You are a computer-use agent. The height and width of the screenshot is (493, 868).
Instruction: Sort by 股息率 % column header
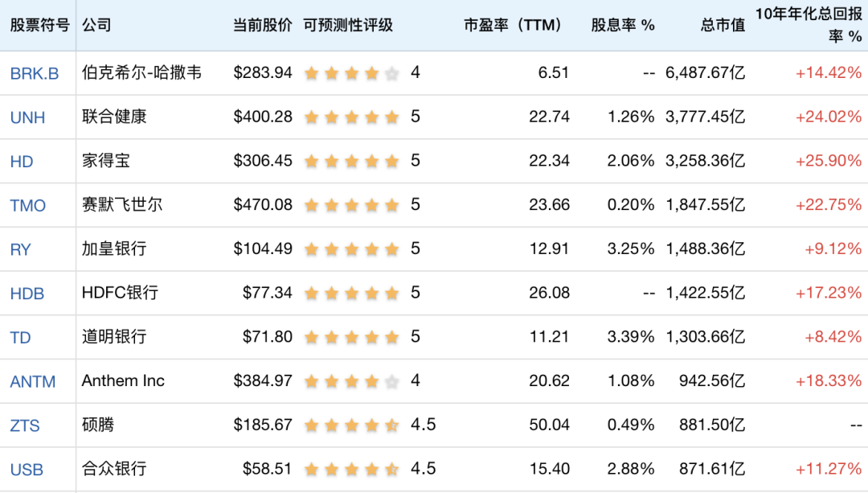(x=623, y=25)
